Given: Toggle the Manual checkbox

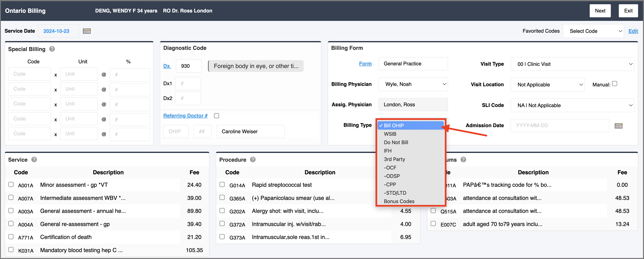Looking at the screenshot, I should [615, 84].
